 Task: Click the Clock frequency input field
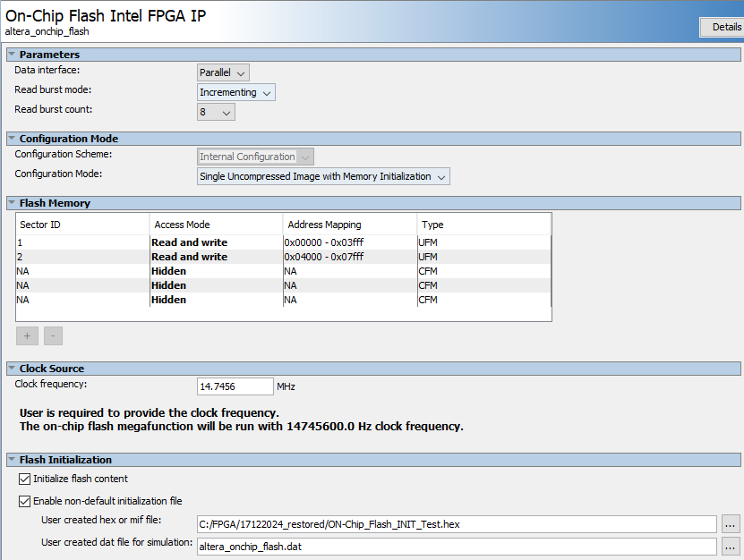[235, 386]
